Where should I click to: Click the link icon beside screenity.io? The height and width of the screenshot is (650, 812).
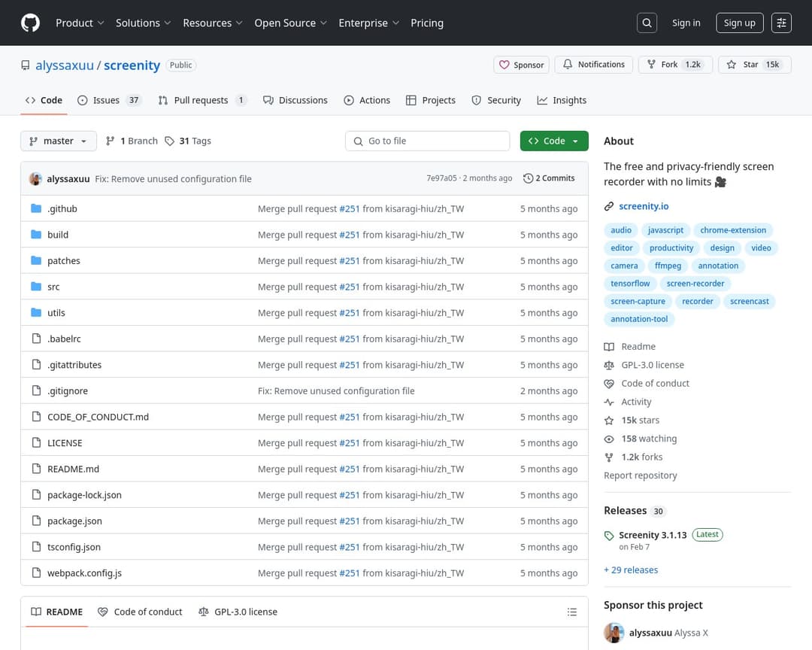point(609,206)
